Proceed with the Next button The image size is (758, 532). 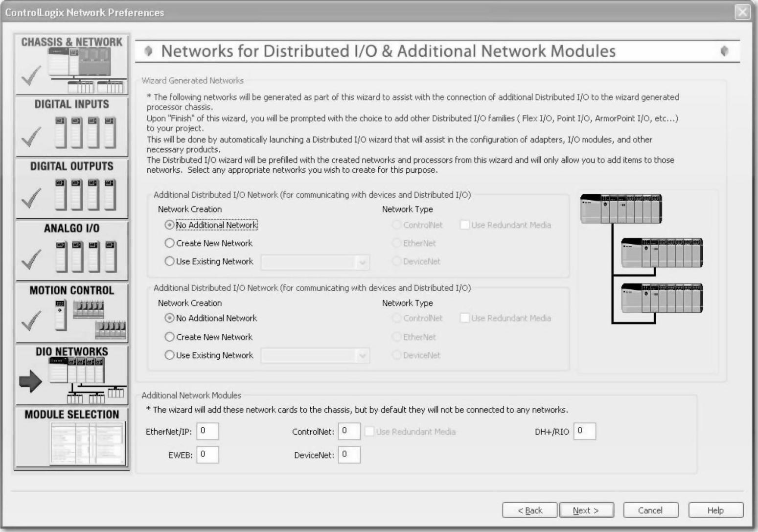(x=586, y=510)
